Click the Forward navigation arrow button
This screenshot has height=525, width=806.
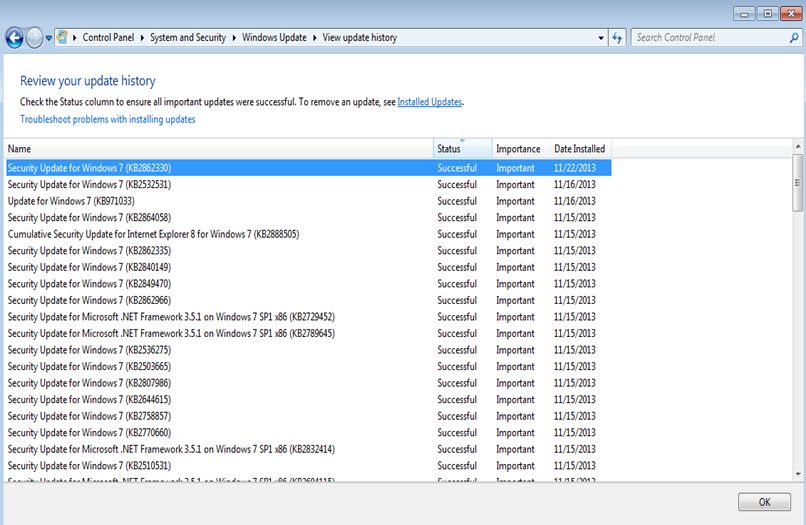click(34, 38)
